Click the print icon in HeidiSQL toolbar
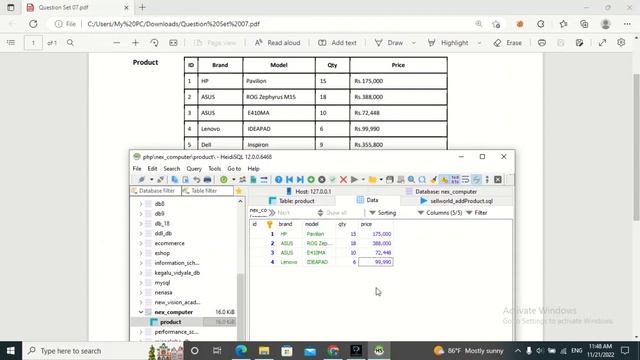Viewport: 640px width, 360px height. pos(207,180)
